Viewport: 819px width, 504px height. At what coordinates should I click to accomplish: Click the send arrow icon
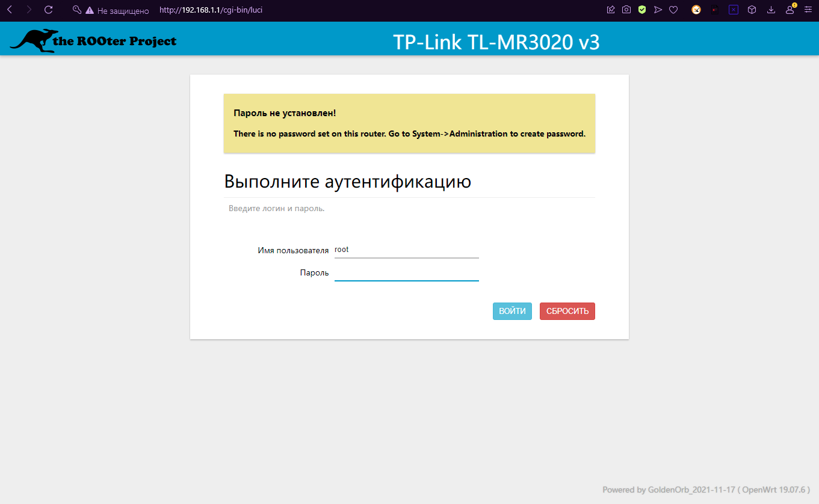pos(658,10)
